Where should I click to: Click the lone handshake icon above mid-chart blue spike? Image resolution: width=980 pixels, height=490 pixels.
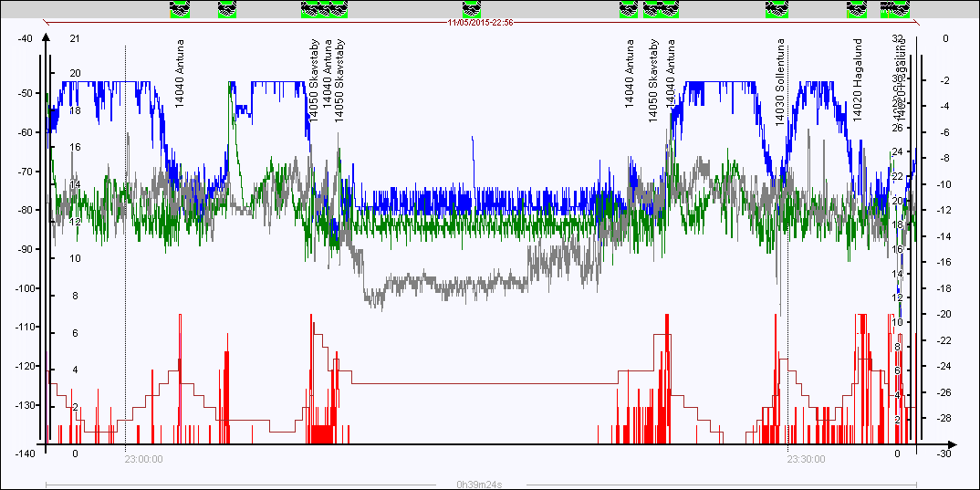(x=472, y=9)
